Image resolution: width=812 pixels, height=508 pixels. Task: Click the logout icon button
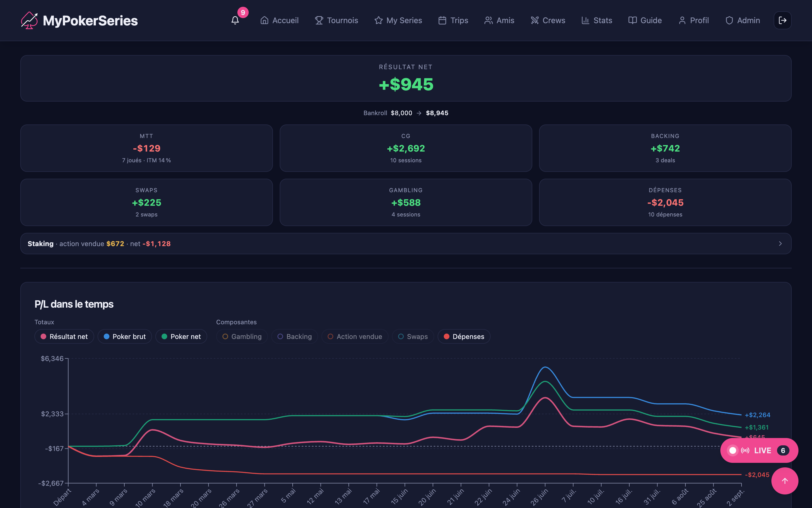(782, 21)
